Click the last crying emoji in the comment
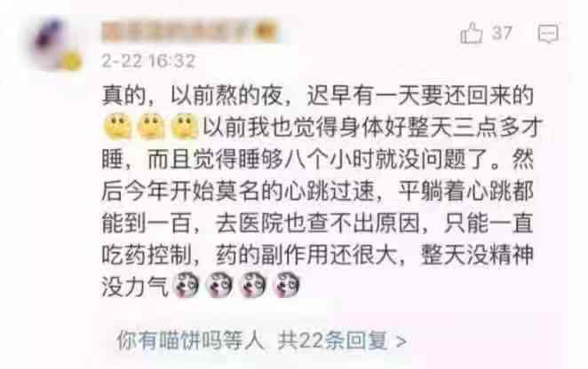The width and height of the screenshot is (588, 369). click(x=286, y=286)
